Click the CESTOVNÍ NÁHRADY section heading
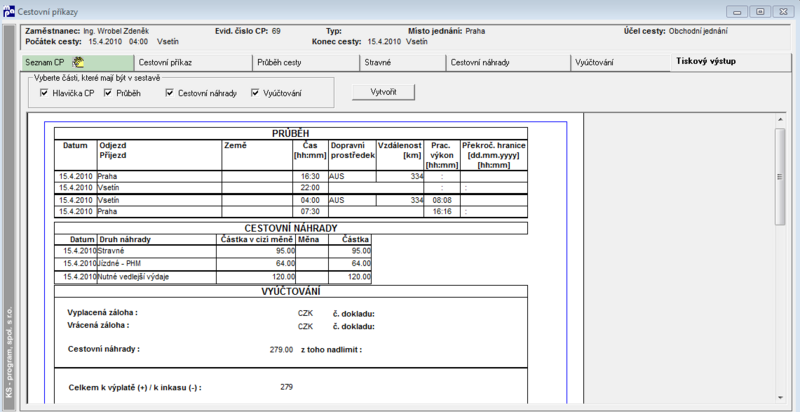Viewport: 800px width, 412px height. tap(291, 228)
